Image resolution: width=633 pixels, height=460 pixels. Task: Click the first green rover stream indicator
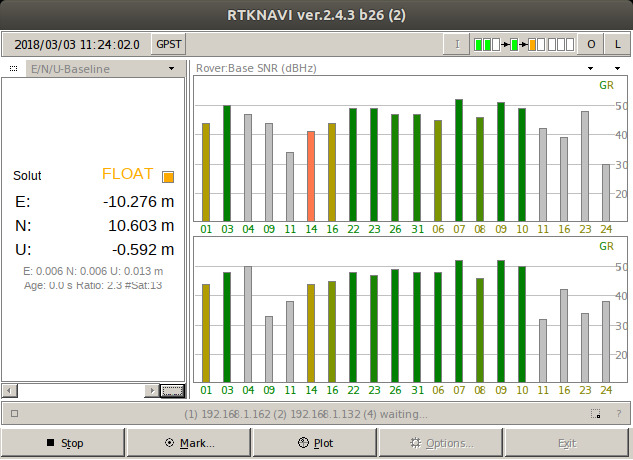click(478, 44)
